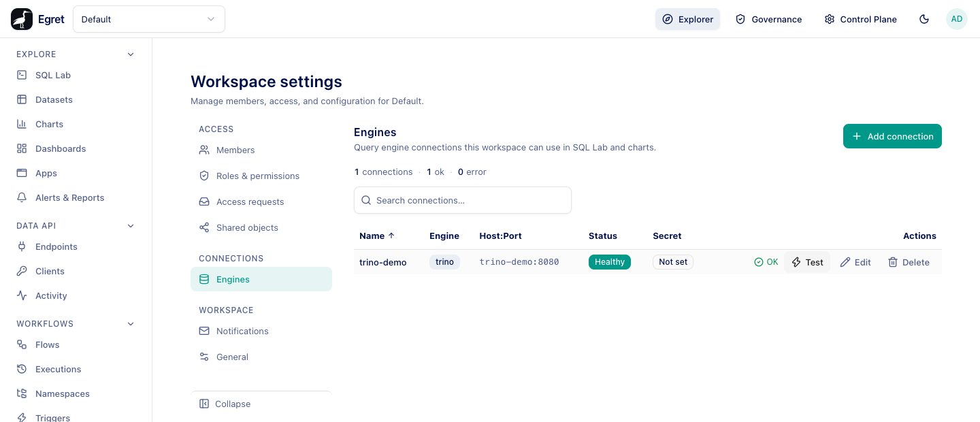The height and width of the screenshot is (422, 980).
Task: Open Members settings page
Action: [261, 150]
